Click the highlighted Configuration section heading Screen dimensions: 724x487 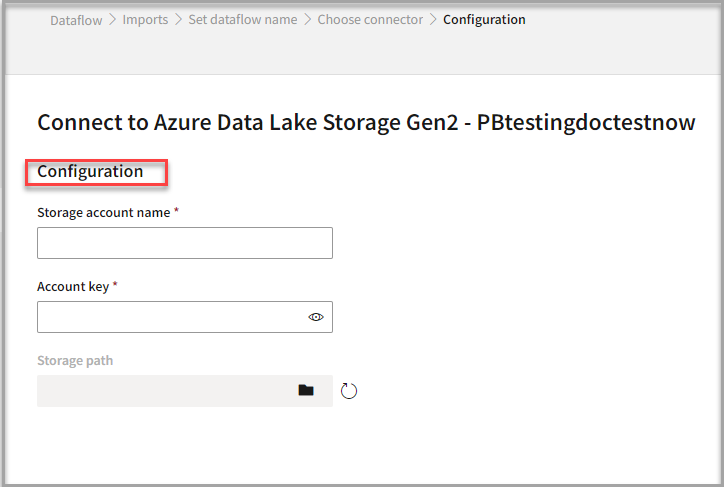click(90, 172)
